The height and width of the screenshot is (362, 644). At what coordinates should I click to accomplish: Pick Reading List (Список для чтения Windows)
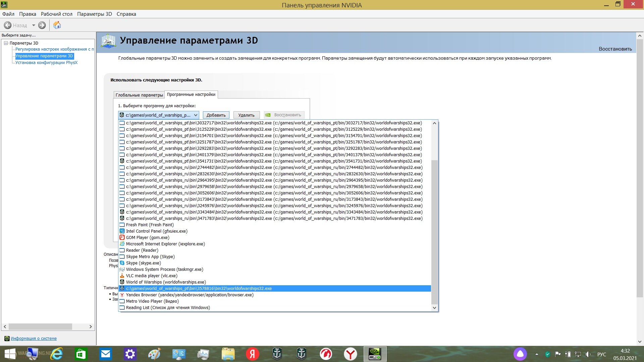(275, 308)
